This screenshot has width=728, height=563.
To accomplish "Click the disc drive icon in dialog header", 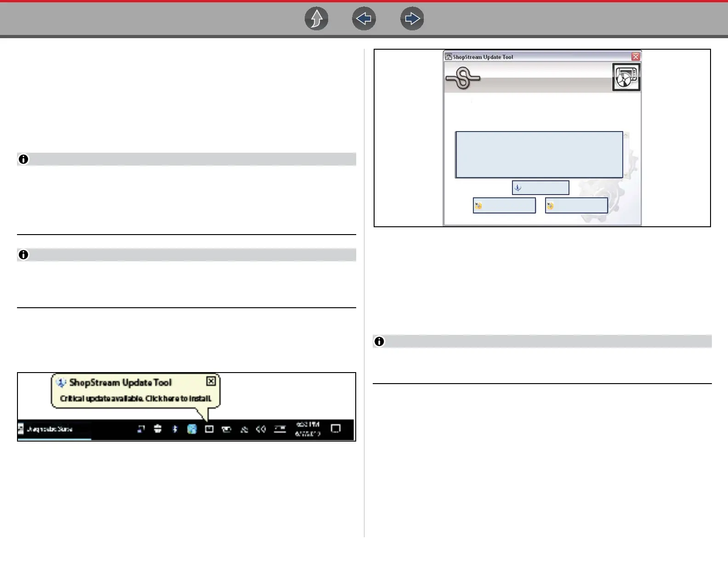I will 626,77.
